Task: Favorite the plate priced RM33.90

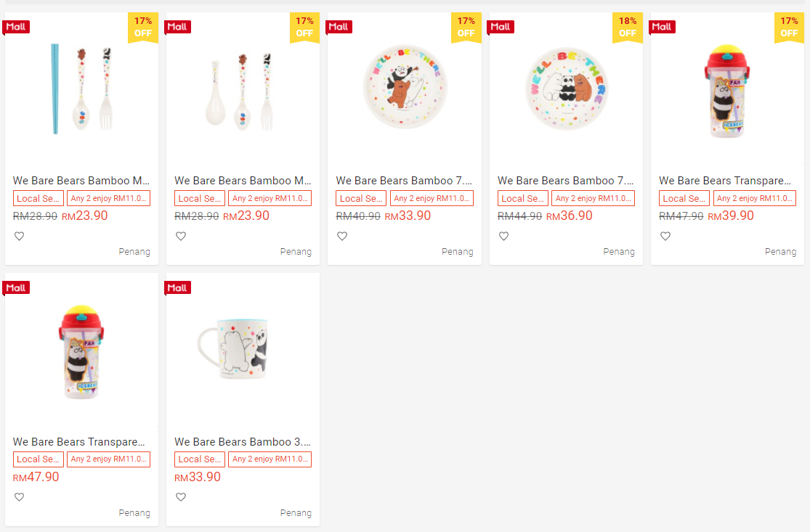Action: tap(342, 236)
